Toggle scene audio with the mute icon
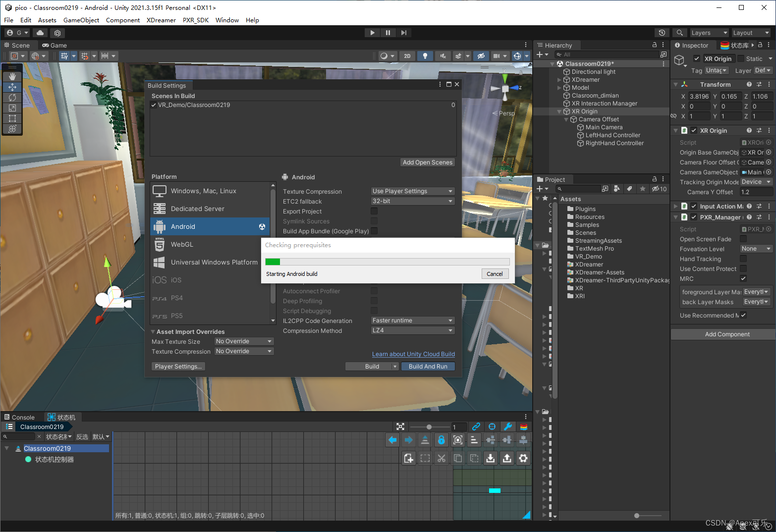The height and width of the screenshot is (532, 776). tap(443, 56)
